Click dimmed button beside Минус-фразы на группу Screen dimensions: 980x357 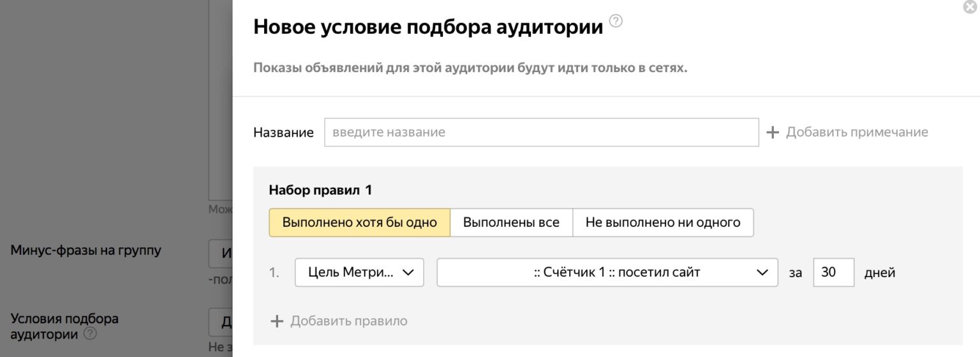point(221,254)
